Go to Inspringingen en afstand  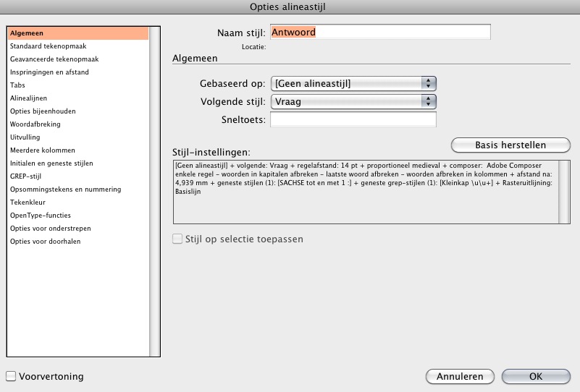click(x=78, y=72)
